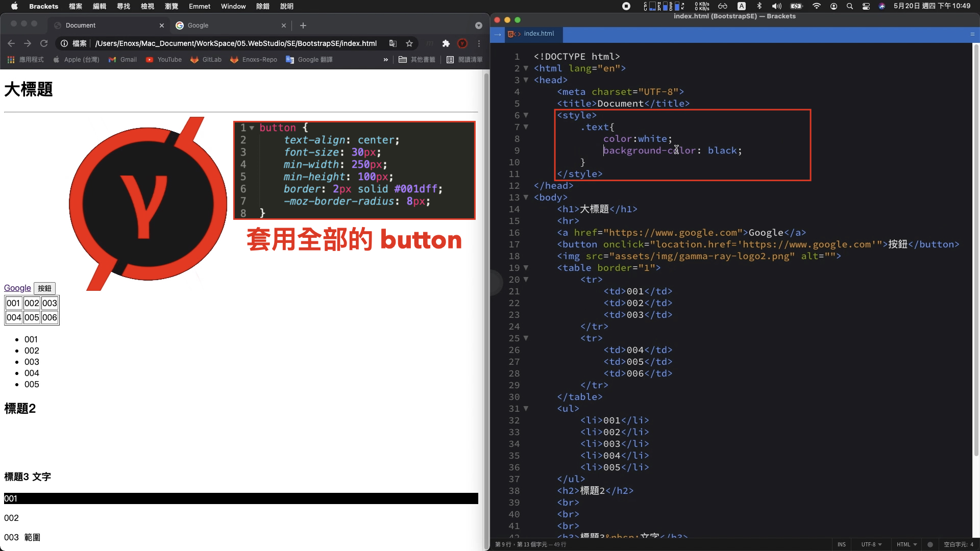
Task: Open the UTF-8 encoding dropdown
Action: 871,544
